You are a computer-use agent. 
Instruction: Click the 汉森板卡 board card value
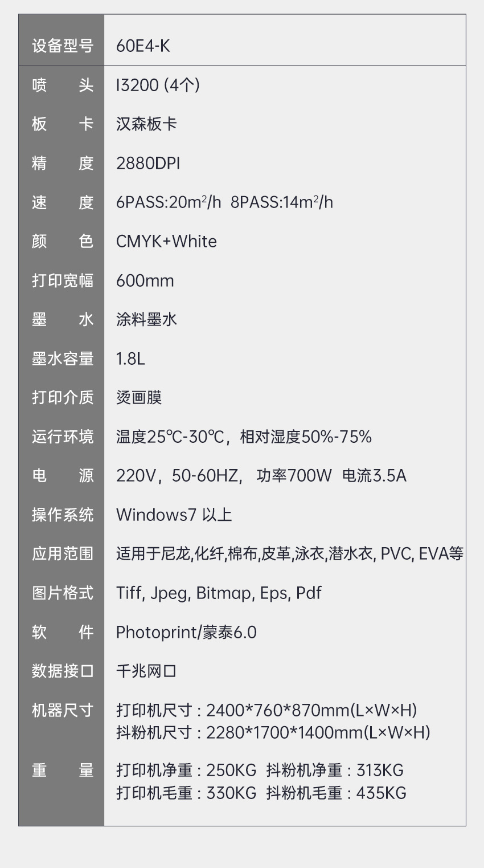[146, 124]
